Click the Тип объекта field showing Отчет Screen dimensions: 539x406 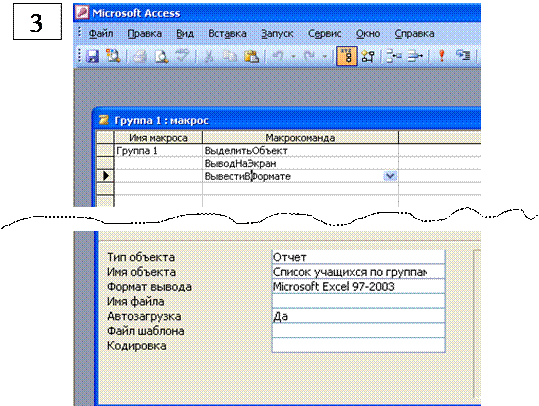click(359, 257)
